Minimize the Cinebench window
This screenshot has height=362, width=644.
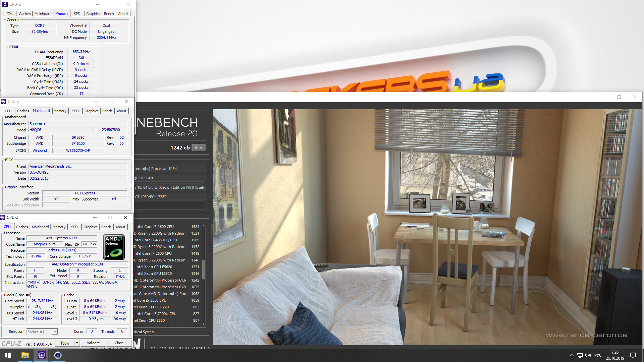tap(604, 97)
